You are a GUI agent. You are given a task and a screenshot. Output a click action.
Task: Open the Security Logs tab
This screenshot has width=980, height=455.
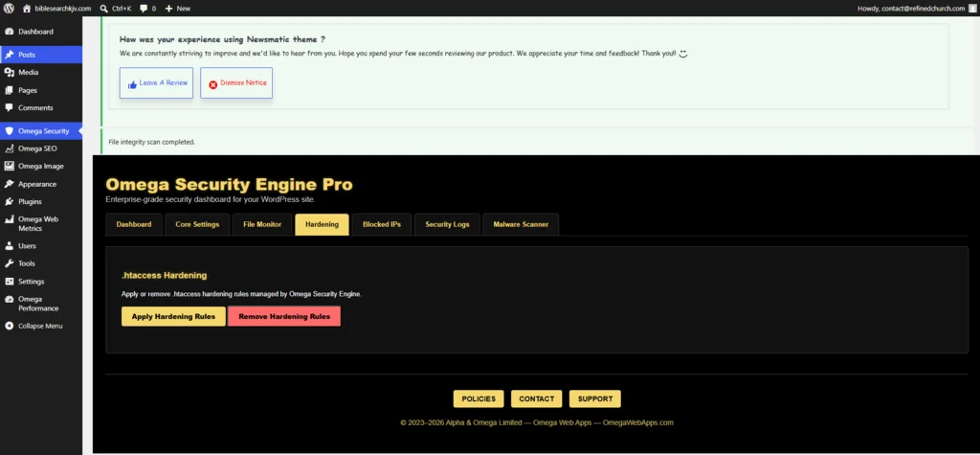point(447,225)
